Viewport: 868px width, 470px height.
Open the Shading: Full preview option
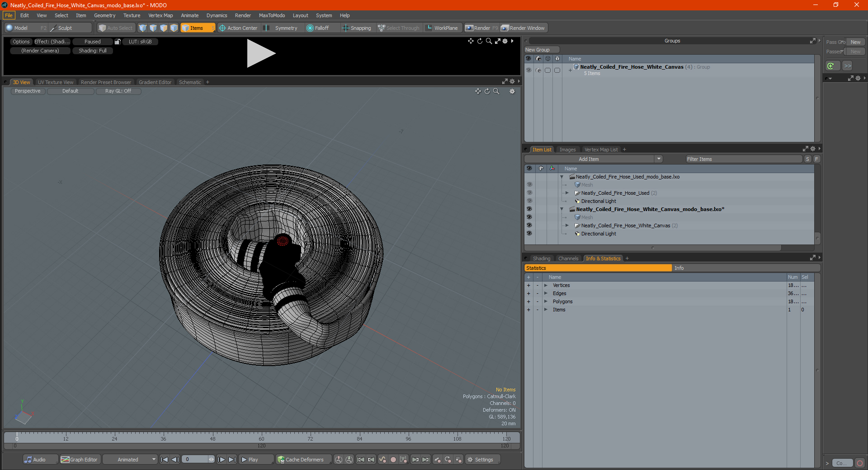pyautogui.click(x=93, y=51)
